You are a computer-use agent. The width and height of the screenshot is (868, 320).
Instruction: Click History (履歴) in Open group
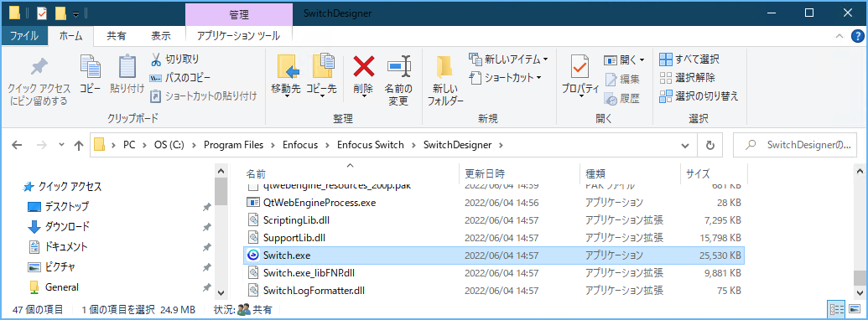[x=621, y=99]
